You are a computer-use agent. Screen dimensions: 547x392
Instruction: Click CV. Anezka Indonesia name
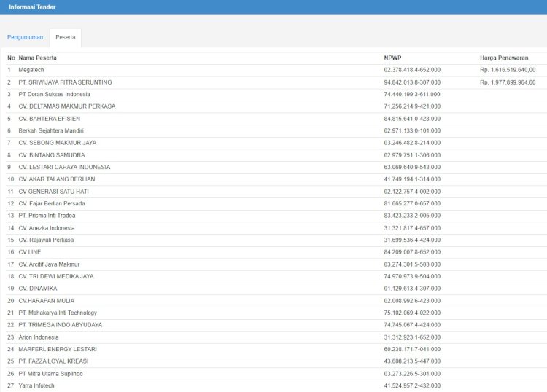point(47,228)
